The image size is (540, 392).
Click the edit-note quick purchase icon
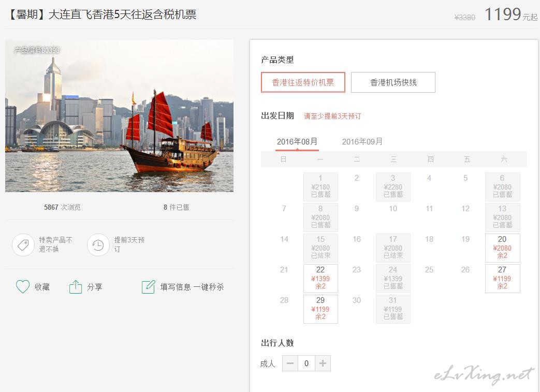[149, 286]
